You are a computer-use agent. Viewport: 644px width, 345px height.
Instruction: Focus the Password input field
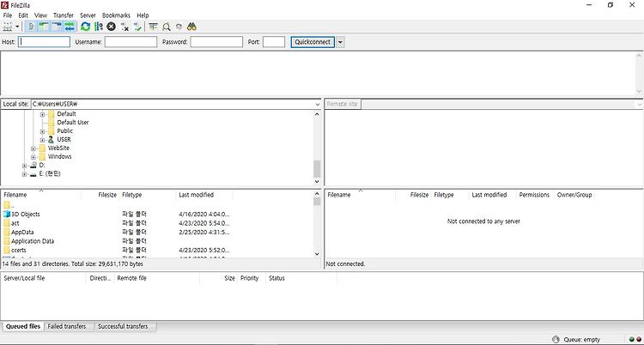point(216,42)
